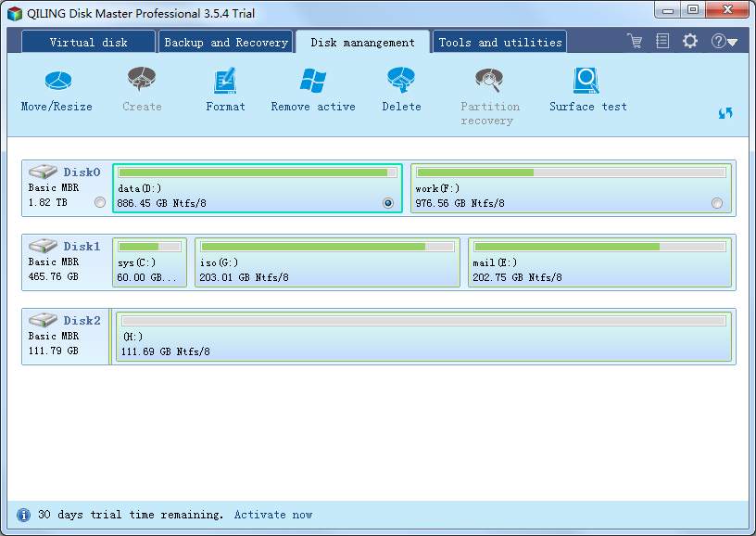Image resolution: width=756 pixels, height=536 pixels.
Task: Select the work(F:) partition radio button
Action: (717, 203)
